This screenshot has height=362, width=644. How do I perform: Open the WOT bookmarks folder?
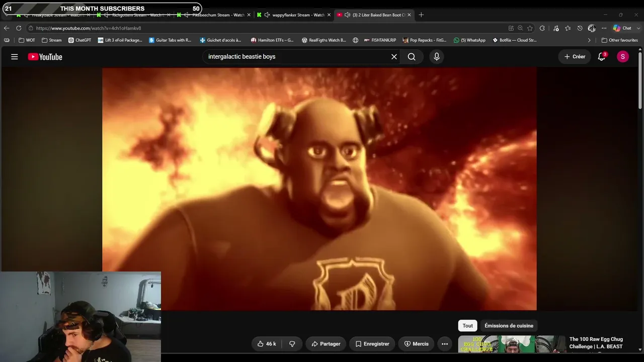click(x=27, y=40)
